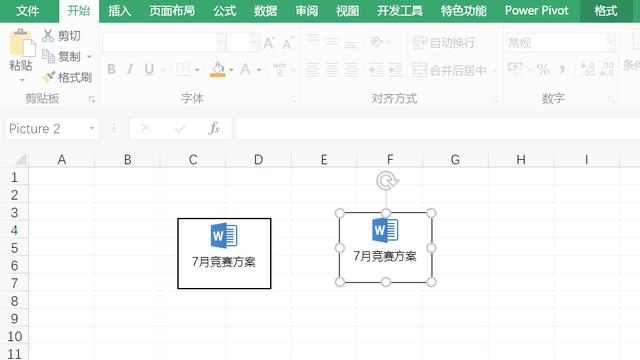Click the bordered Word object 7月竞赛方案

coord(224,253)
